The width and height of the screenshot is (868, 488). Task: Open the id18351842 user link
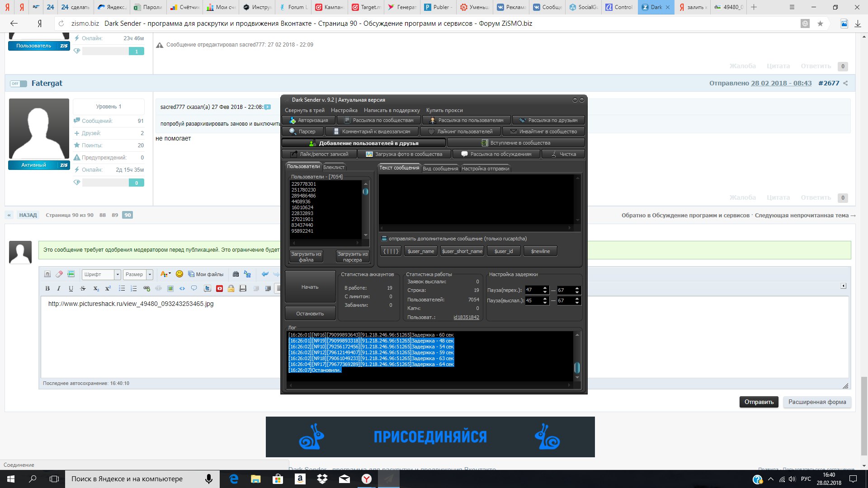point(466,317)
